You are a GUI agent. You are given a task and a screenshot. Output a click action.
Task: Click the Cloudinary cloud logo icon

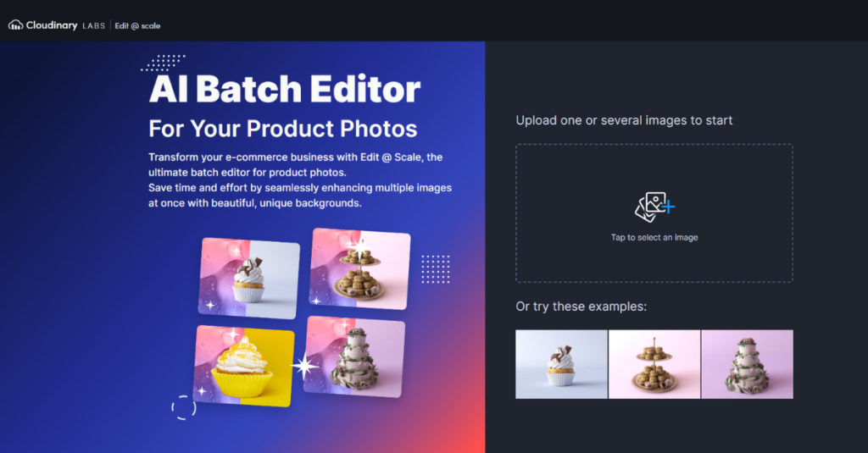15,25
